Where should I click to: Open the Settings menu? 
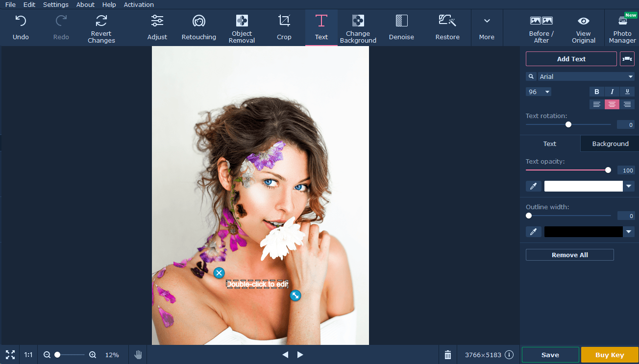(55, 4)
